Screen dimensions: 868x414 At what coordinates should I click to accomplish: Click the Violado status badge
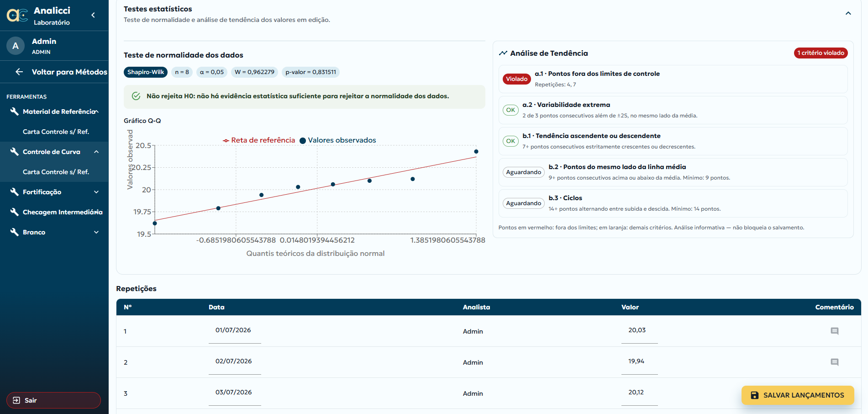pos(516,79)
